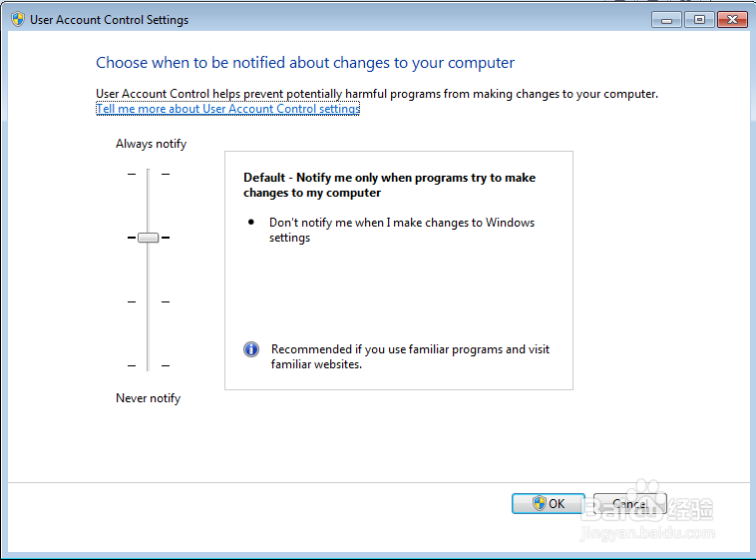Click the Never notify label

point(148,398)
